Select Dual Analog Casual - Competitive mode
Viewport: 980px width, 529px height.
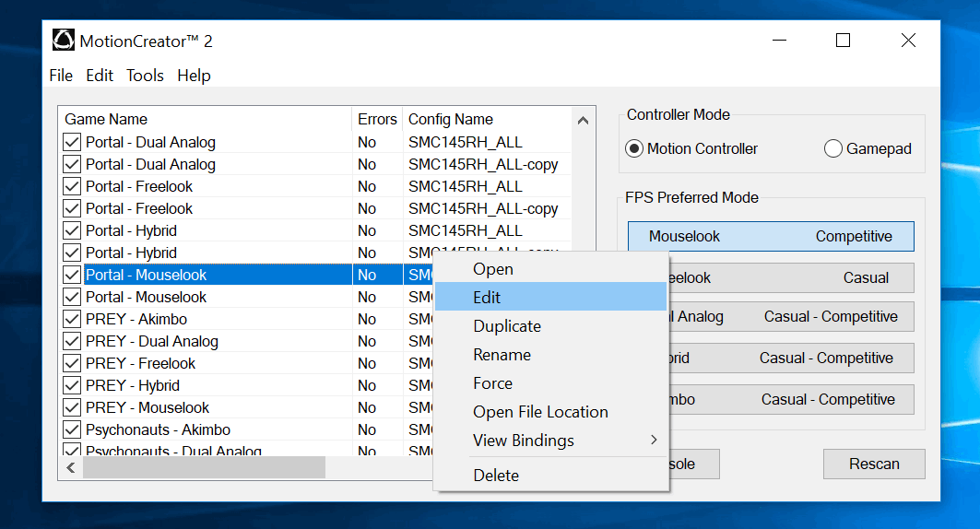(791, 317)
